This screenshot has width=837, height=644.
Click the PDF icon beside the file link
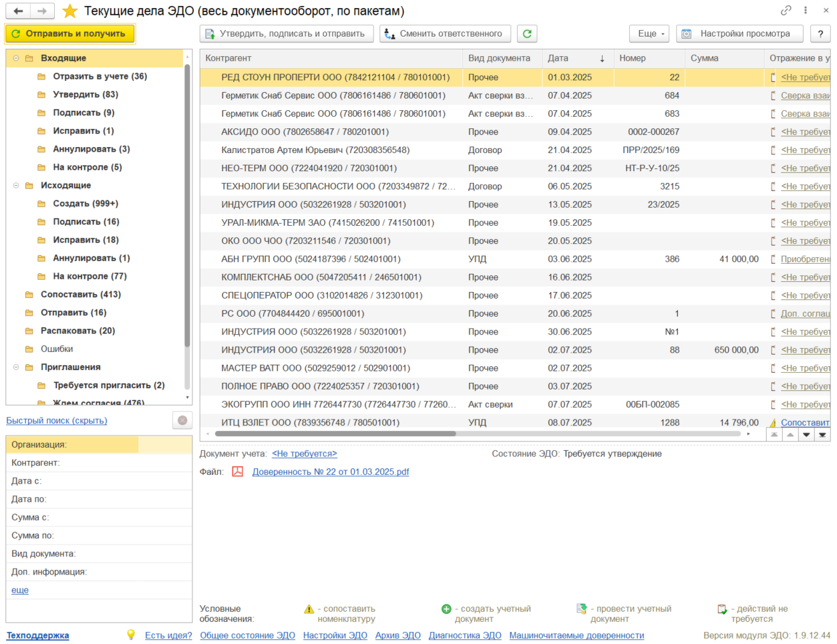click(x=237, y=472)
